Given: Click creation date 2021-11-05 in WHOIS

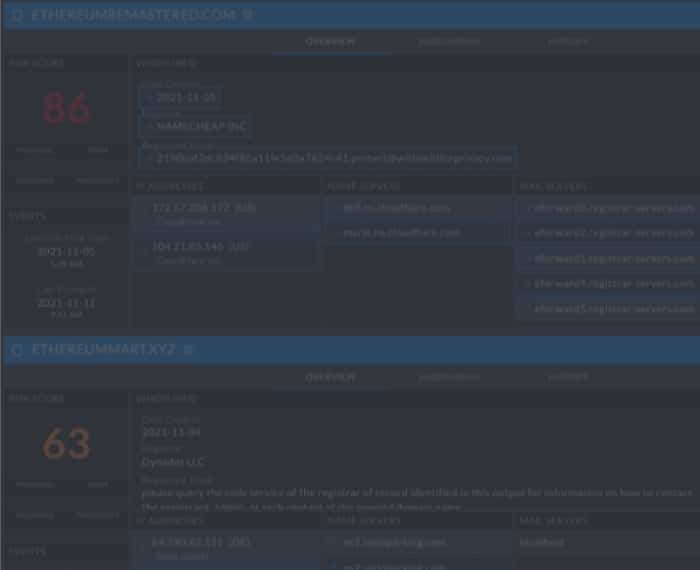Looking at the screenshot, I should pos(186,98).
